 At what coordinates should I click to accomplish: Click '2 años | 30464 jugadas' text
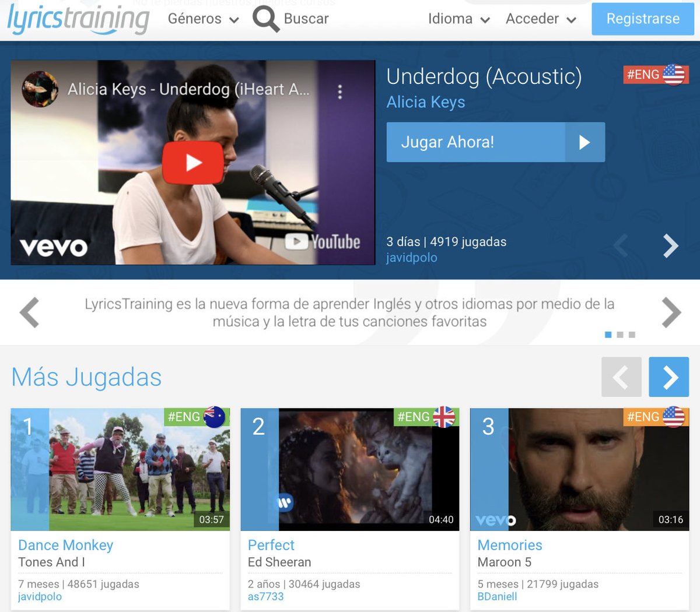tap(304, 584)
